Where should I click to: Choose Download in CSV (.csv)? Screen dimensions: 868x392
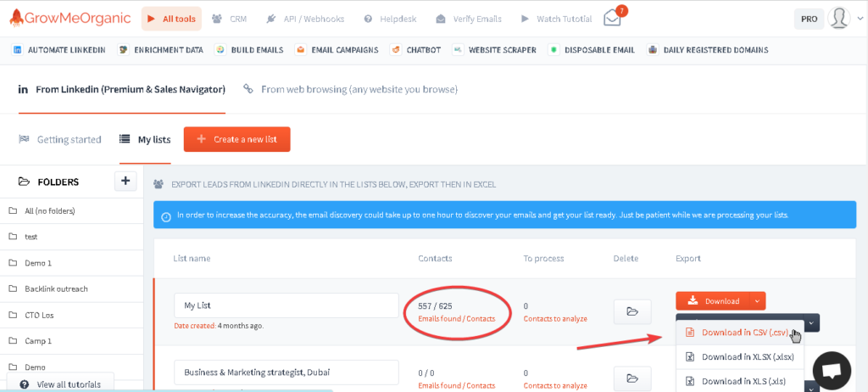pyautogui.click(x=741, y=333)
